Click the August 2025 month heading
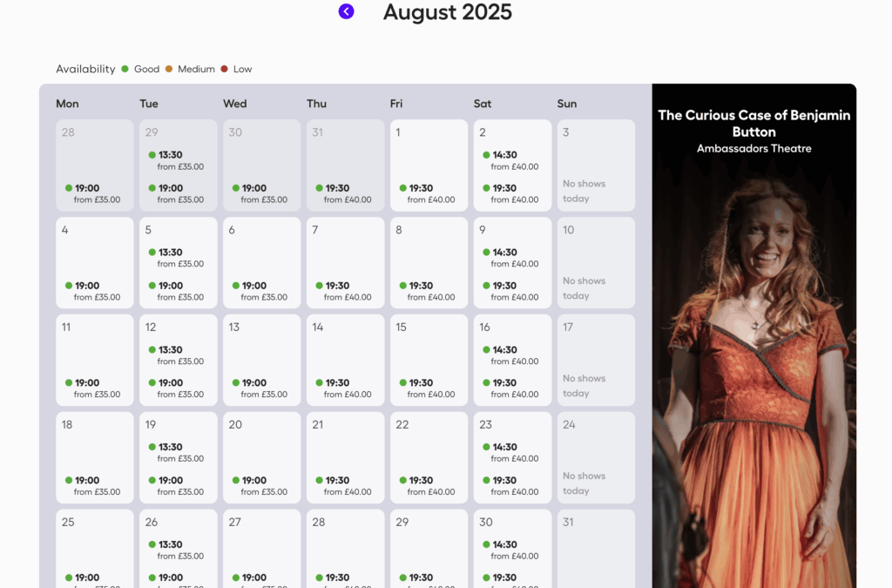892x588 pixels. click(x=447, y=12)
